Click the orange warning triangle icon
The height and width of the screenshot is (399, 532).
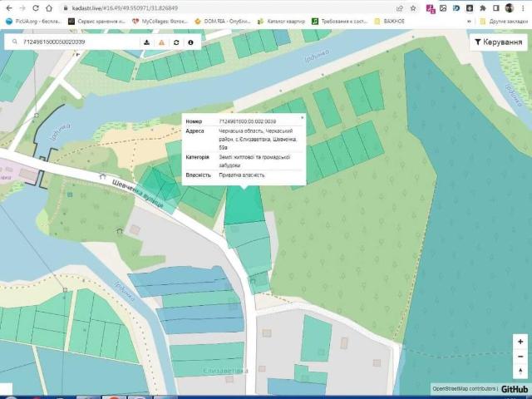(161, 42)
